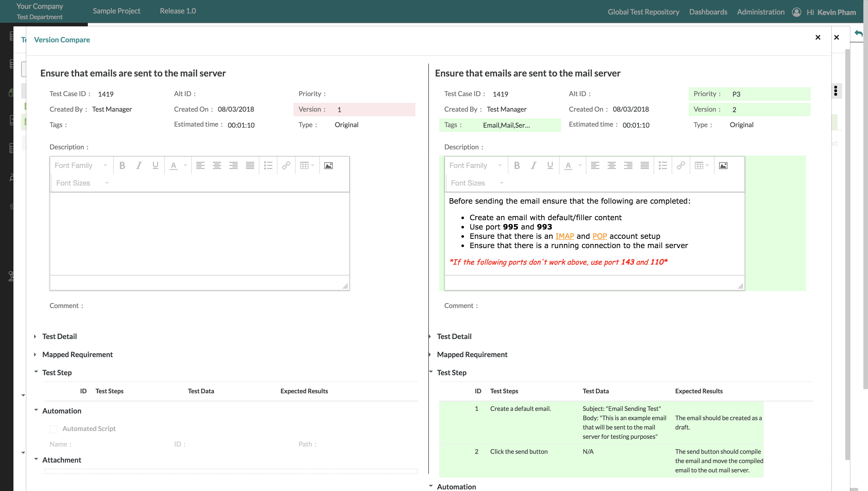Click 'Click the send button' step cell
This screenshot has width=868, height=491.
click(x=519, y=451)
